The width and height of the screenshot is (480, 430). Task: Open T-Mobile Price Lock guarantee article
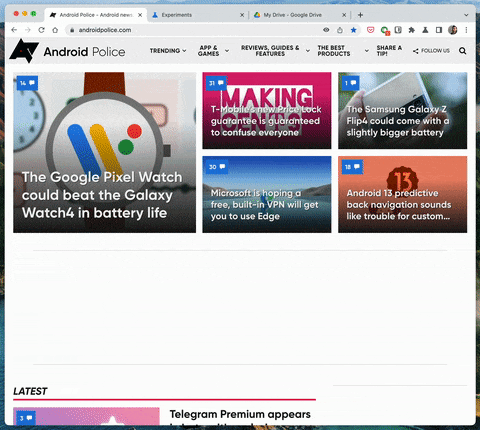point(266,121)
